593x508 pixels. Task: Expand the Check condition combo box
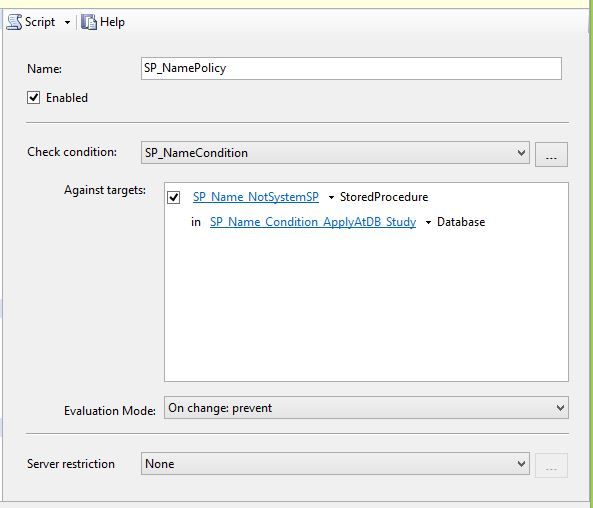(x=335, y=153)
